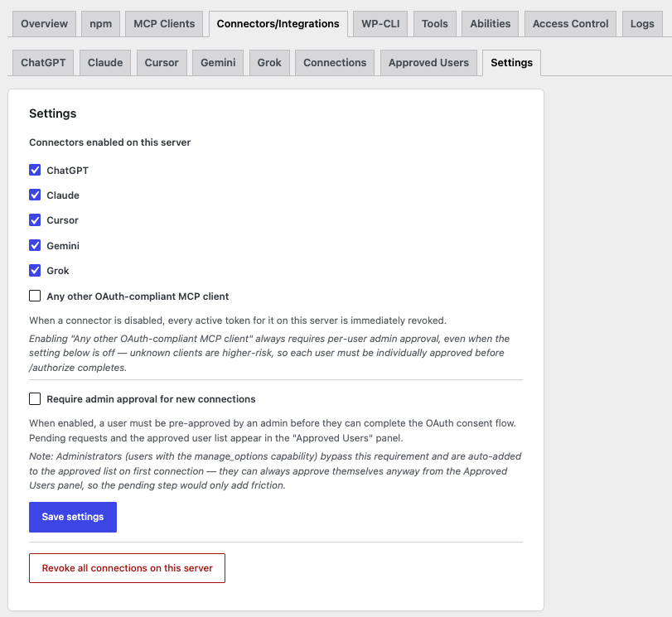672x617 pixels.
Task: Click the Settings heading text
Action: coord(53,113)
